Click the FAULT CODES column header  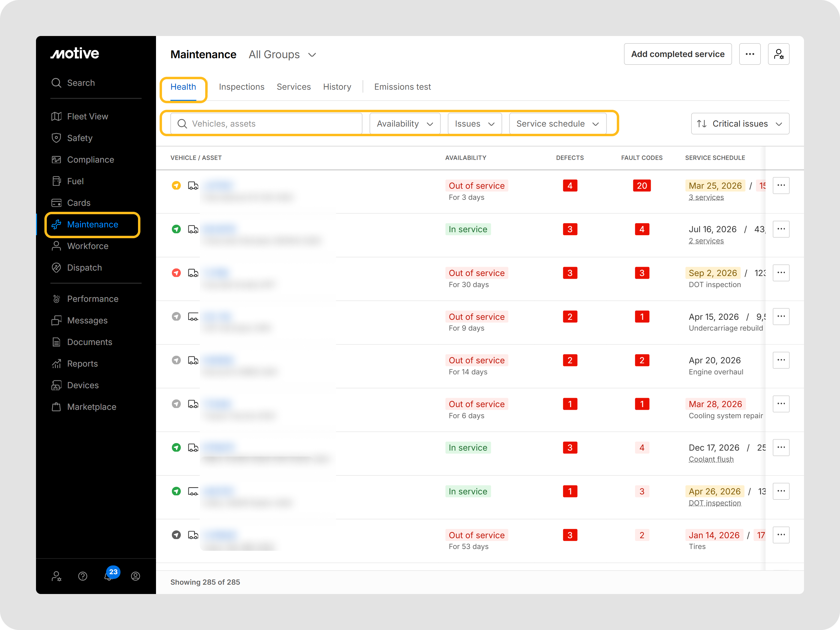coord(642,158)
